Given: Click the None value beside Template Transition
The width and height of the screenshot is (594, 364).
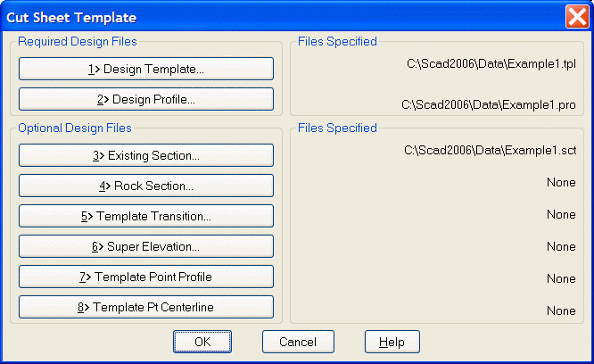Looking at the screenshot, I should point(561,215).
